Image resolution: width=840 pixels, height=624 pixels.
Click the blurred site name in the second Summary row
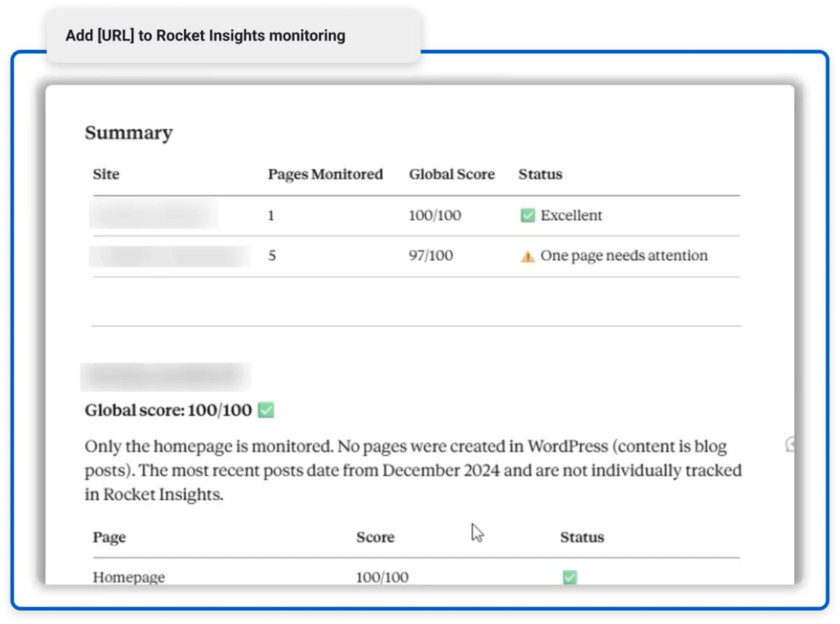pyautogui.click(x=170, y=256)
